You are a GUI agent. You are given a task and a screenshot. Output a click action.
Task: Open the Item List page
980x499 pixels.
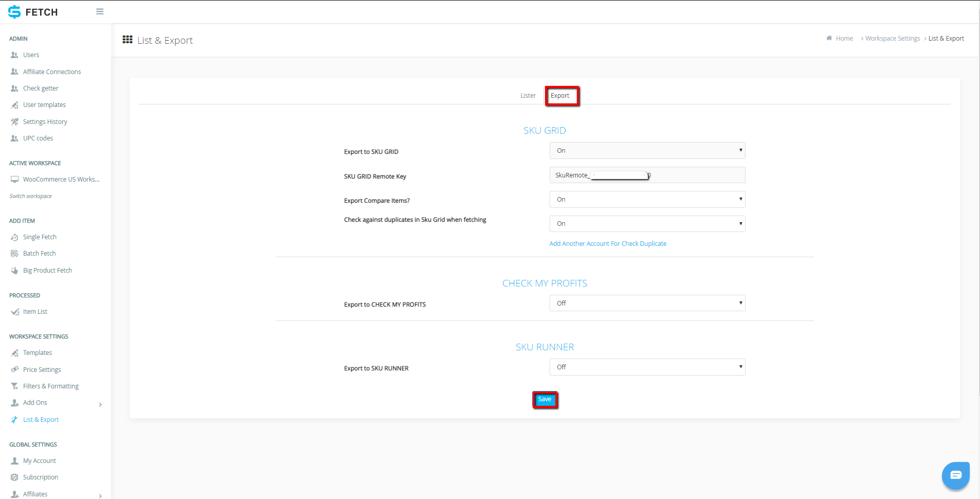[x=35, y=312]
